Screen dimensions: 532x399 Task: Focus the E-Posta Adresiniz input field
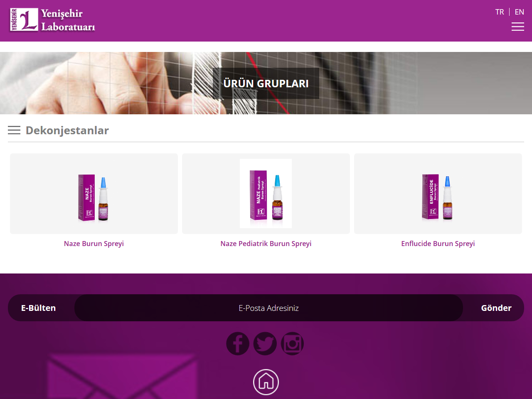coord(268,308)
